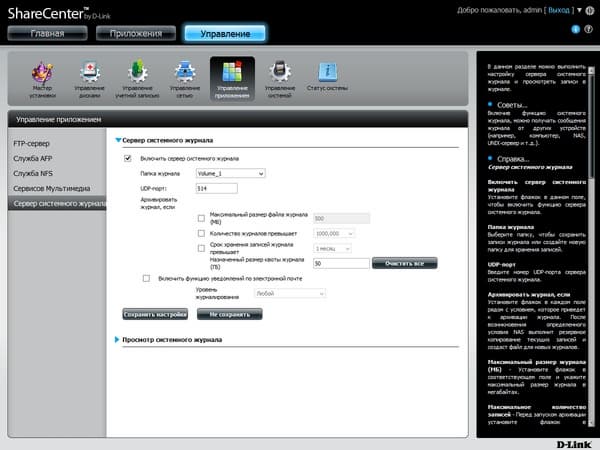
Task: Switch to the Главная tab
Action: click(x=47, y=34)
